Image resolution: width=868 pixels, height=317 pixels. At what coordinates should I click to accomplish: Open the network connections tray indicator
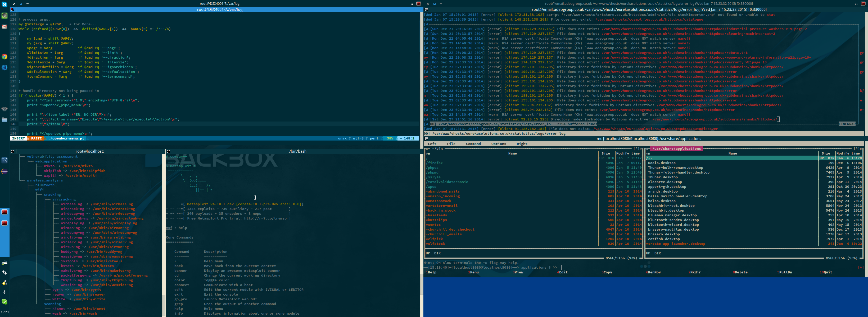(x=4, y=272)
